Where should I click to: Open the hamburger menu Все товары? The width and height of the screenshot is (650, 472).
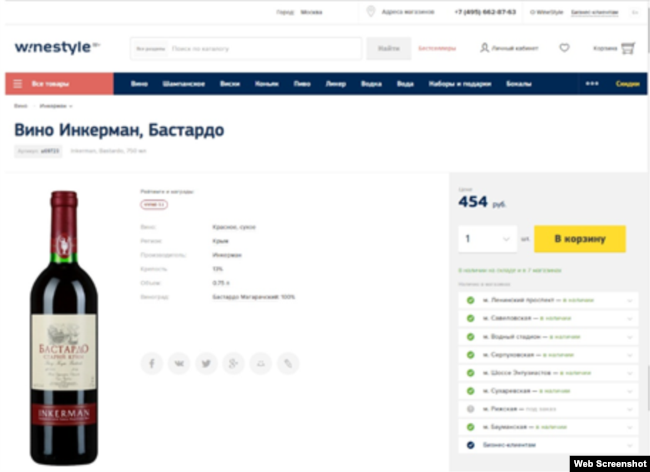(x=59, y=84)
